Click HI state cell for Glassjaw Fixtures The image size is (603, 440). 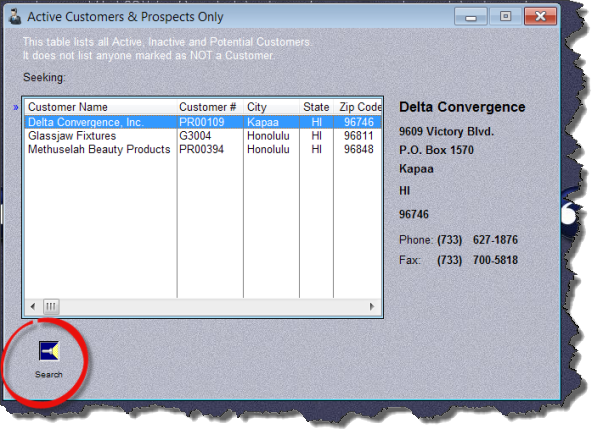[316, 136]
